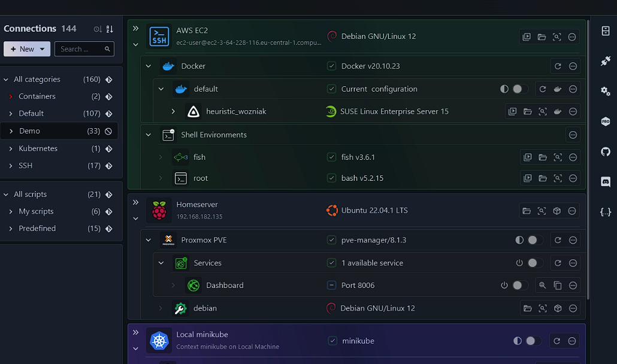This screenshot has height=364, width=617.
Task: Refresh the Docker v20.10.23 row
Action: pos(558,66)
